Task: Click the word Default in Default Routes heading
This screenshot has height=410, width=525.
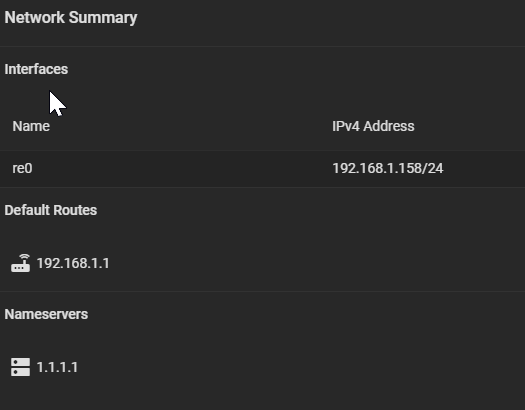Action: tap(27, 210)
